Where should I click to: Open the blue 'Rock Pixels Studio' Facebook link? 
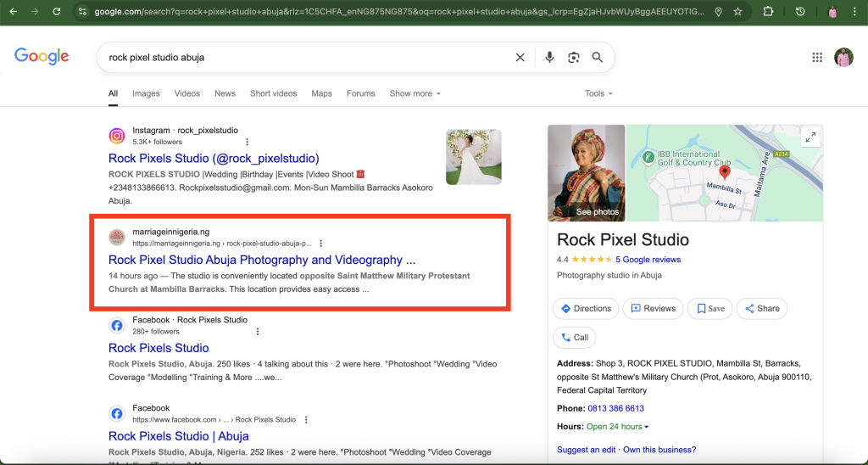[159, 348]
